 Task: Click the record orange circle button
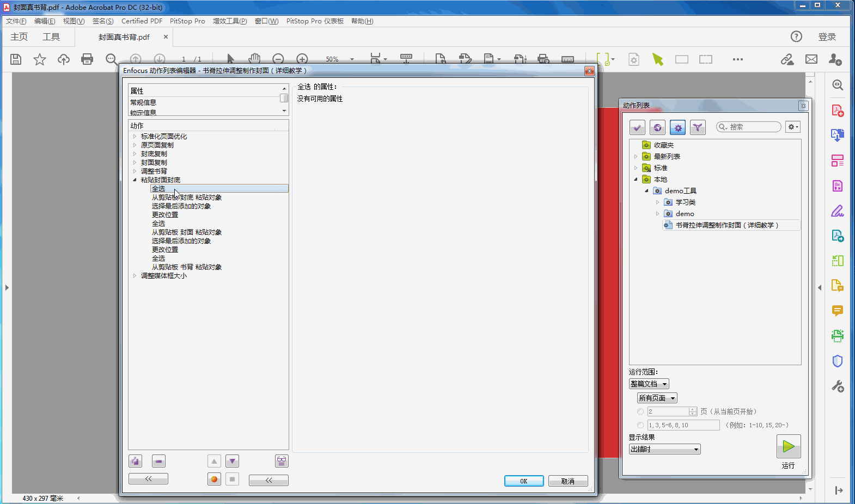[214, 480]
